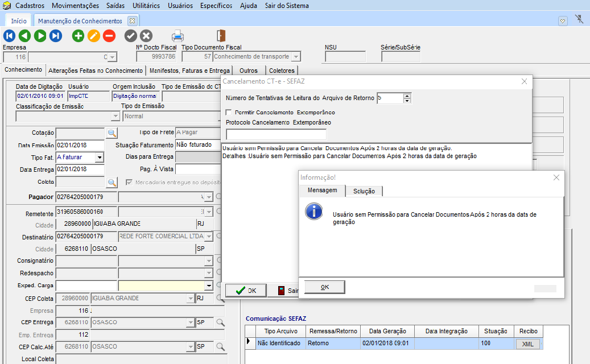Click the XML recibo button

(x=527, y=344)
